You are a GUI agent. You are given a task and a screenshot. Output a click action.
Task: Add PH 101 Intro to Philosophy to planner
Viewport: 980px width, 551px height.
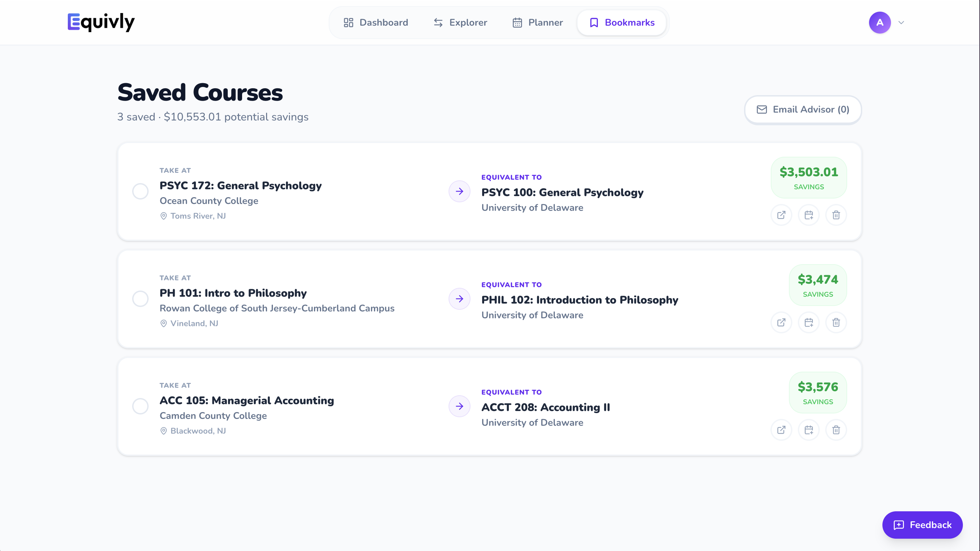(x=809, y=322)
